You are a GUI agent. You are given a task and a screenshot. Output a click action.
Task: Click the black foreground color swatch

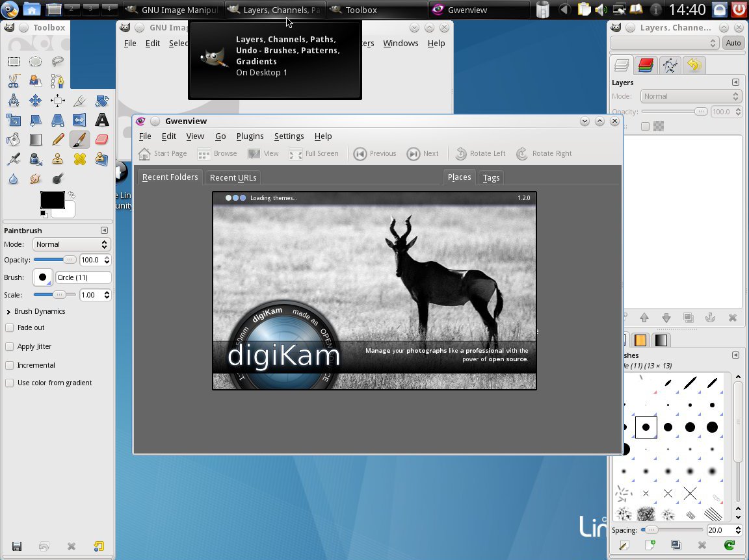coord(52,199)
